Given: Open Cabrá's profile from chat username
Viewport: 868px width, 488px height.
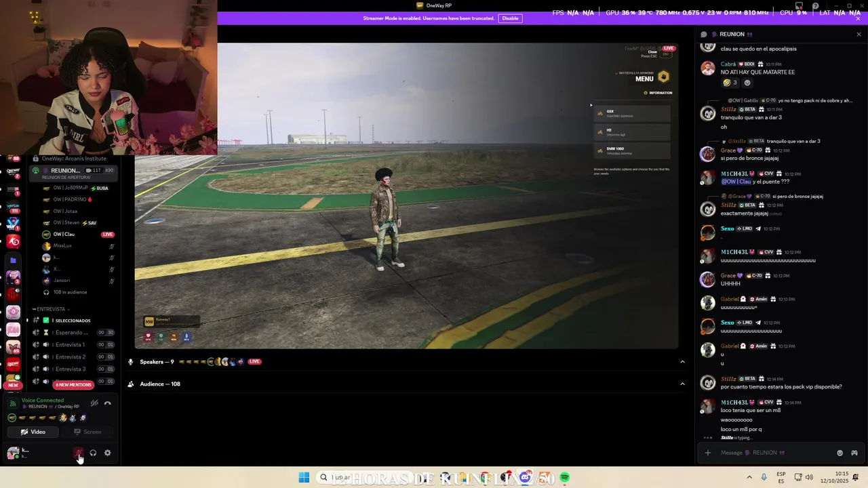Looking at the screenshot, I should 728,64.
